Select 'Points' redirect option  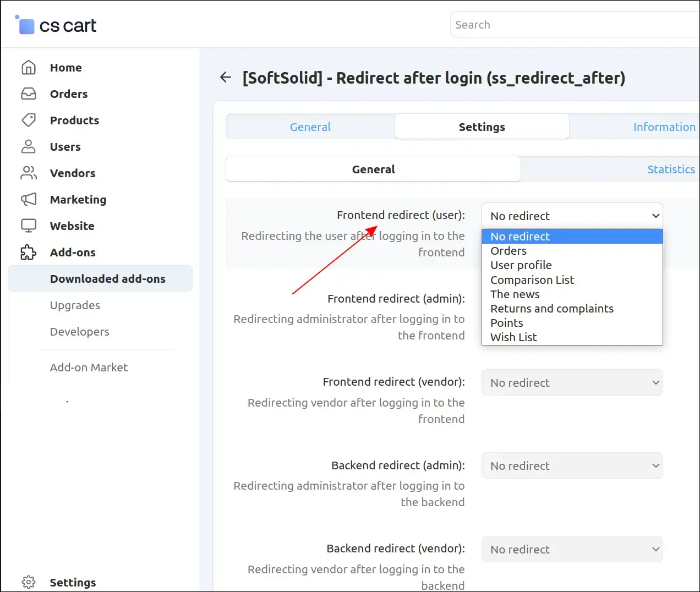click(x=572, y=323)
